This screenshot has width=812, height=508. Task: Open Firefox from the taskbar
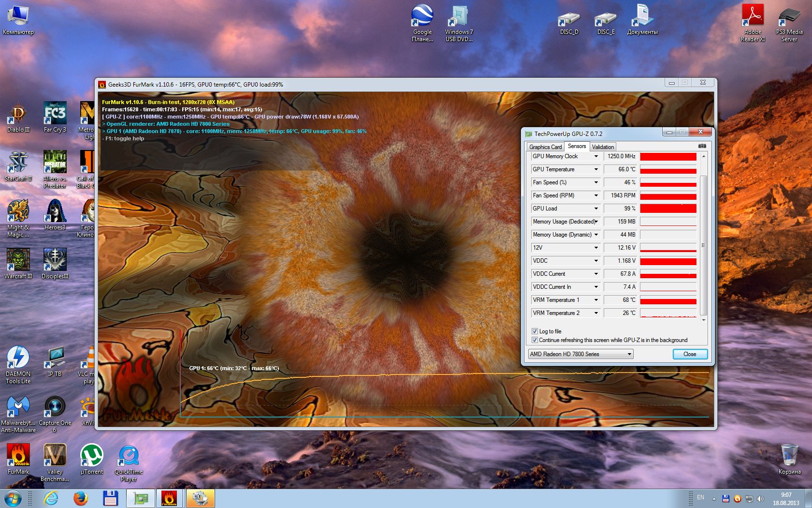(x=80, y=498)
